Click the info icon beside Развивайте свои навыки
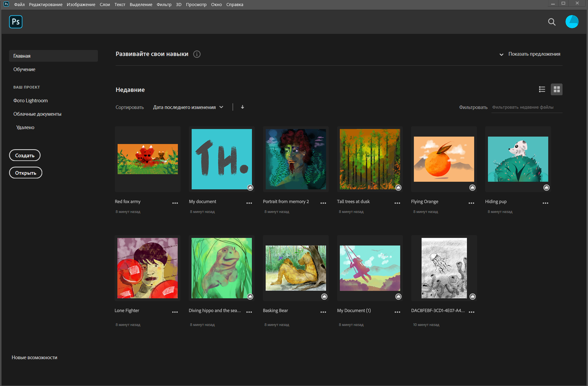 (197, 54)
